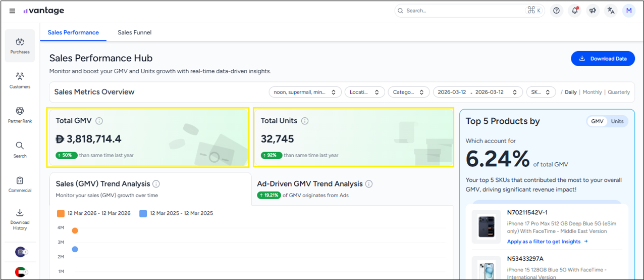
Task: Open Ad-Driven GMV Trend Analysis tab
Action: pyautogui.click(x=310, y=184)
